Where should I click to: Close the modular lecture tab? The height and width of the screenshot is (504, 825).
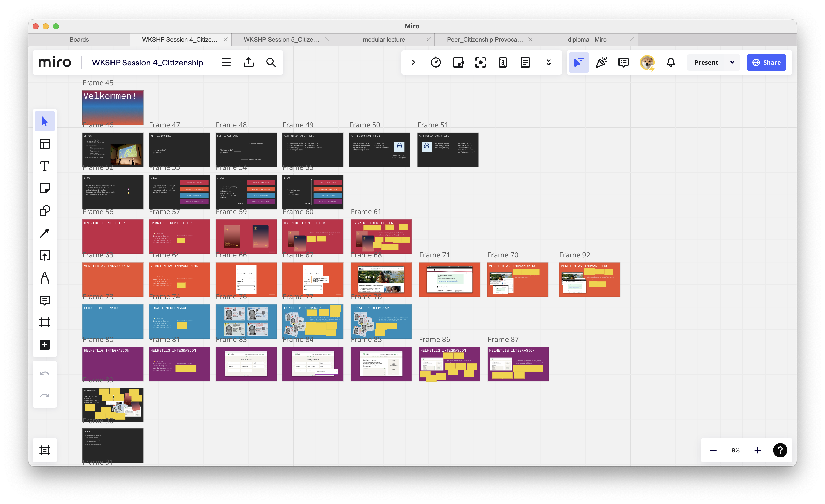point(429,40)
